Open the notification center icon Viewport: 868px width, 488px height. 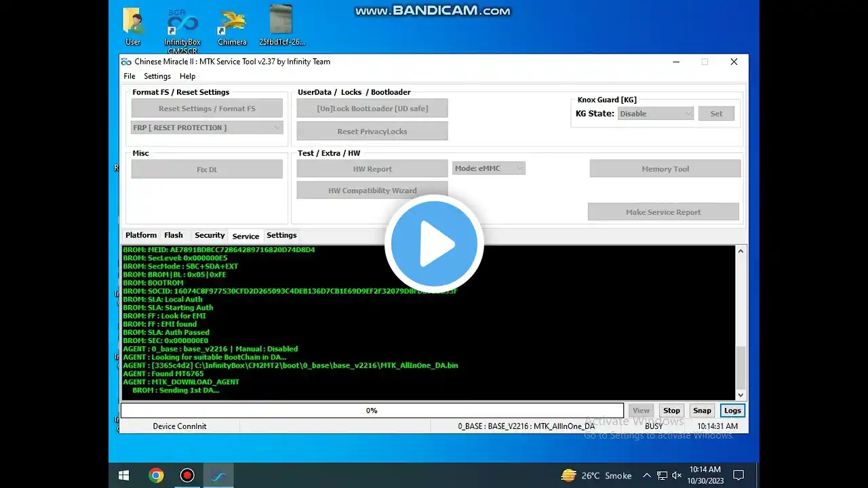point(738,476)
